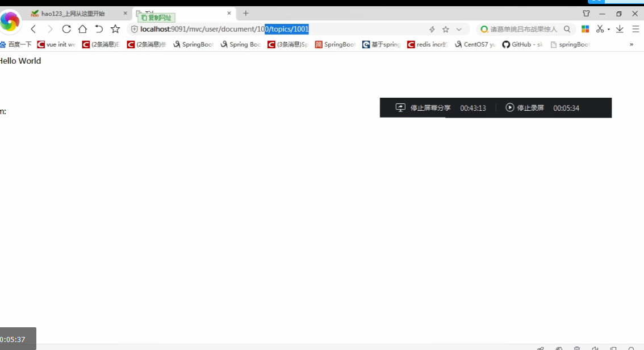Click the magnifier search button
644x350 pixels.
coord(567,29)
